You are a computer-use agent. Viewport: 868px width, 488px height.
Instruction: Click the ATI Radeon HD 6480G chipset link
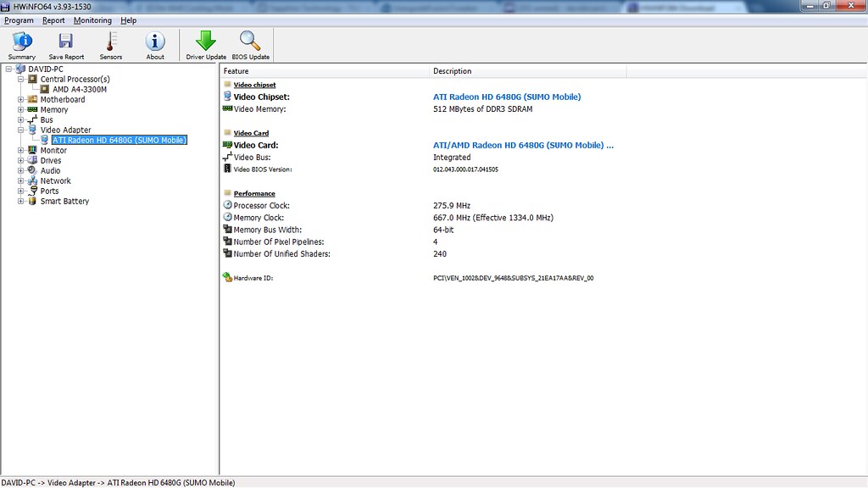507,97
